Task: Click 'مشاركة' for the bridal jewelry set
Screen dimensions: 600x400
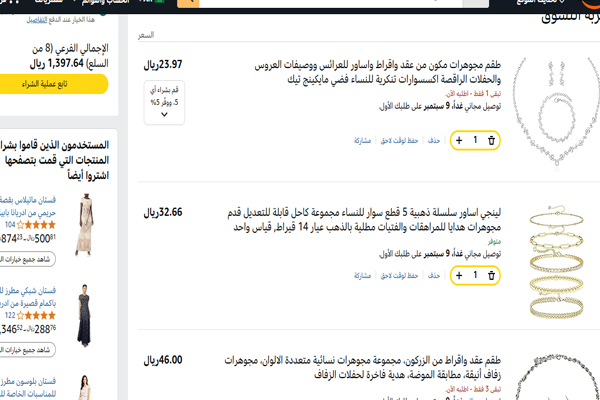Action: [x=362, y=140]
